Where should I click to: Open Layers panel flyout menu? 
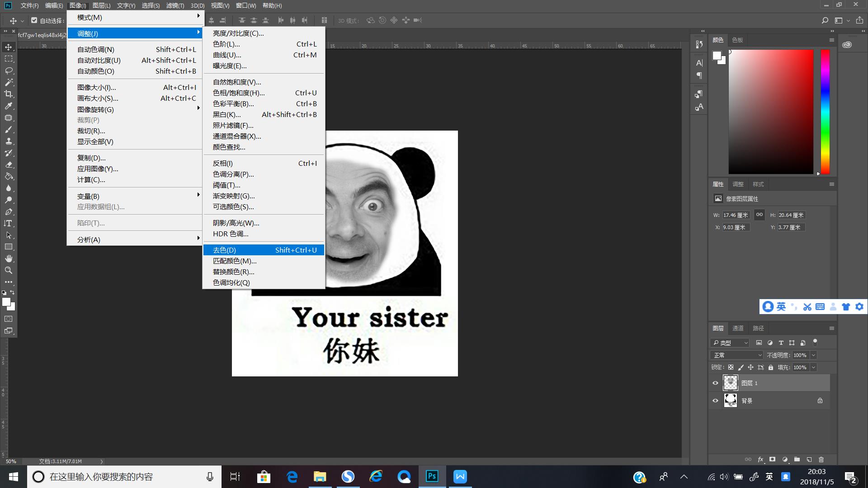[x=831, y=328]
